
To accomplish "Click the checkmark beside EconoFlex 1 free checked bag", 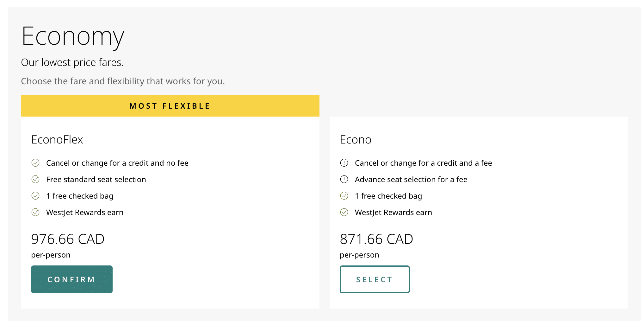I will pyautogui.click(x=36, y=196).
